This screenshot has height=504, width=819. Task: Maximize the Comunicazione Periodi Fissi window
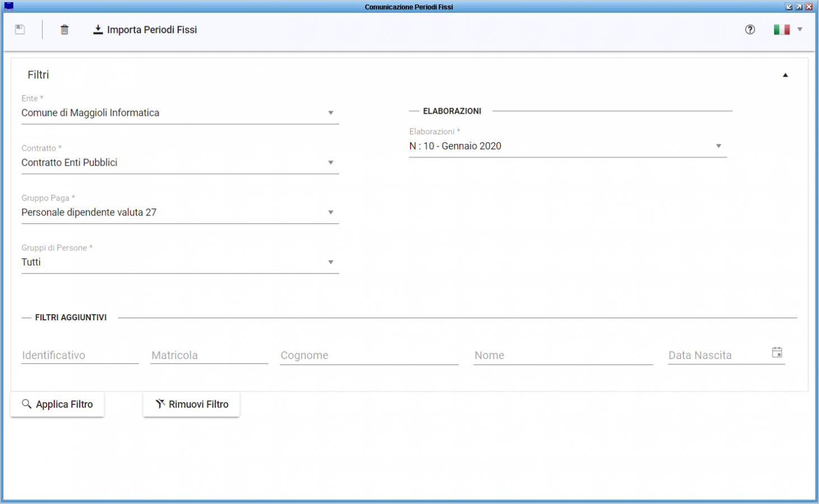[799, 7]
